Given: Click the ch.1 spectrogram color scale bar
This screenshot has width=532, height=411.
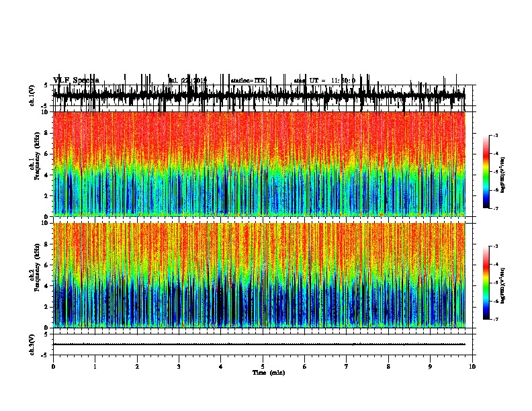Looking at the screenshot, I should click(486, 172).
